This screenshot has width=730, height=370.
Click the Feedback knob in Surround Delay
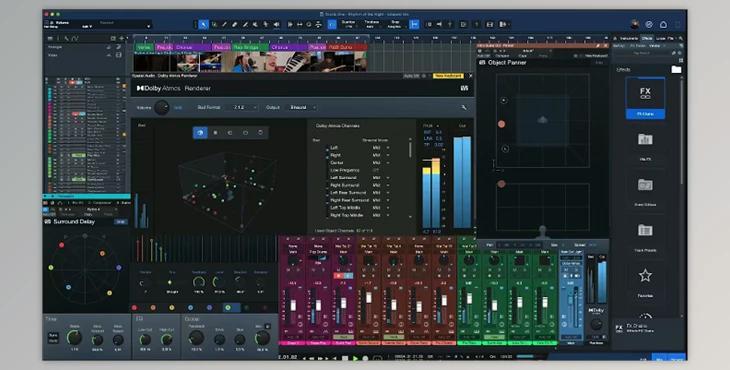click(196, 337)
